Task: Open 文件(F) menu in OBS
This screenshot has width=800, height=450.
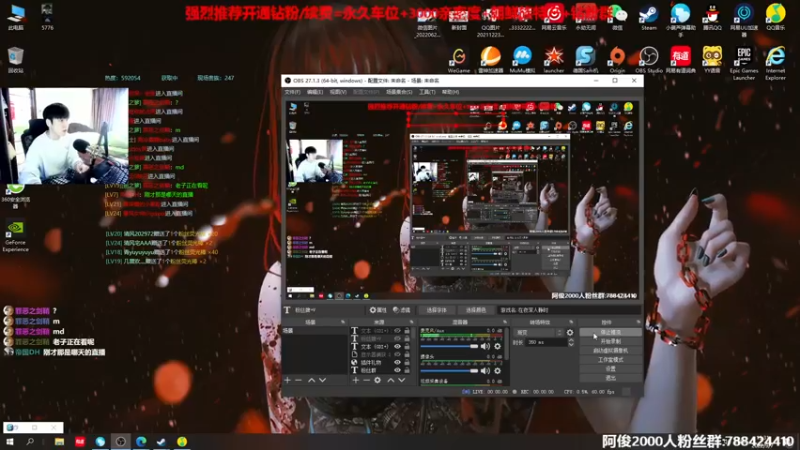Action: [x=292, y=92]
